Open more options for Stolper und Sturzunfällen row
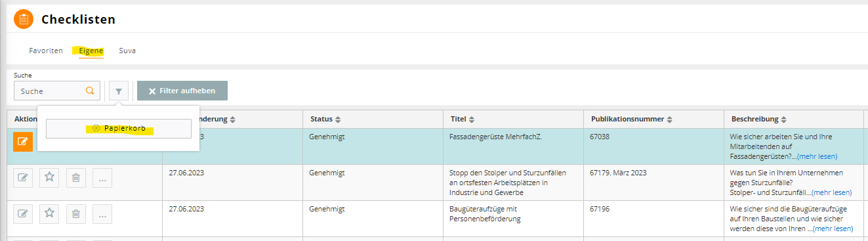This screenshot has height=241, width=868. click(x=102, y=177)
